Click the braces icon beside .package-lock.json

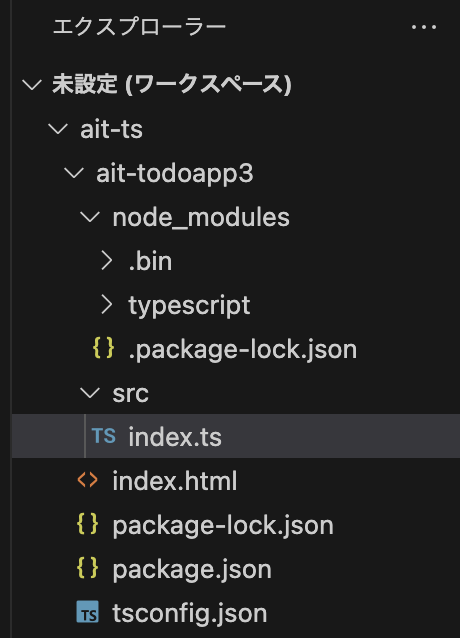[103, 348]
